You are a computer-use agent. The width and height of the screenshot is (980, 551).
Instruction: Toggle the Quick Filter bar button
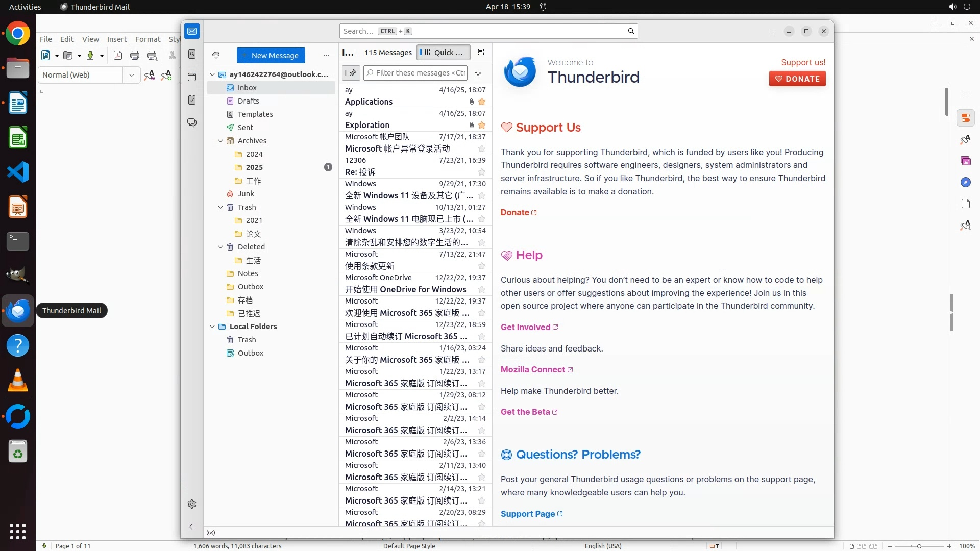click(442, 52)
